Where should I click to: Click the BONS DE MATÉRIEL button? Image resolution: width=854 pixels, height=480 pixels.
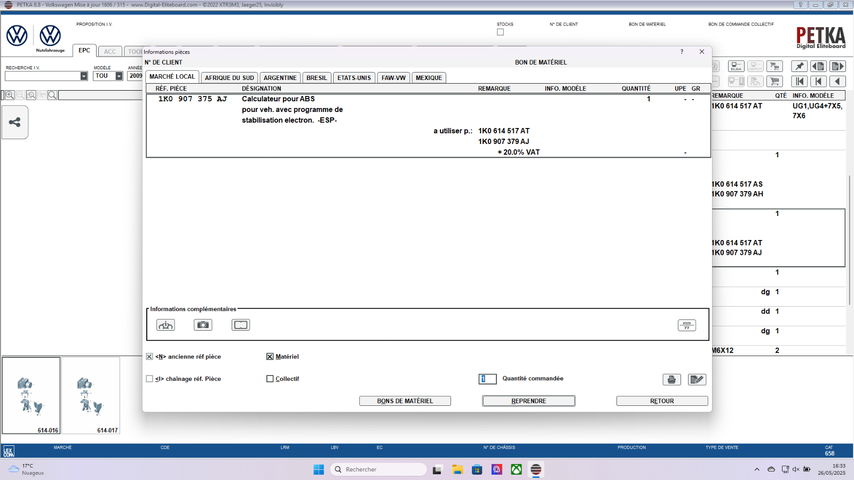point(405,401)
